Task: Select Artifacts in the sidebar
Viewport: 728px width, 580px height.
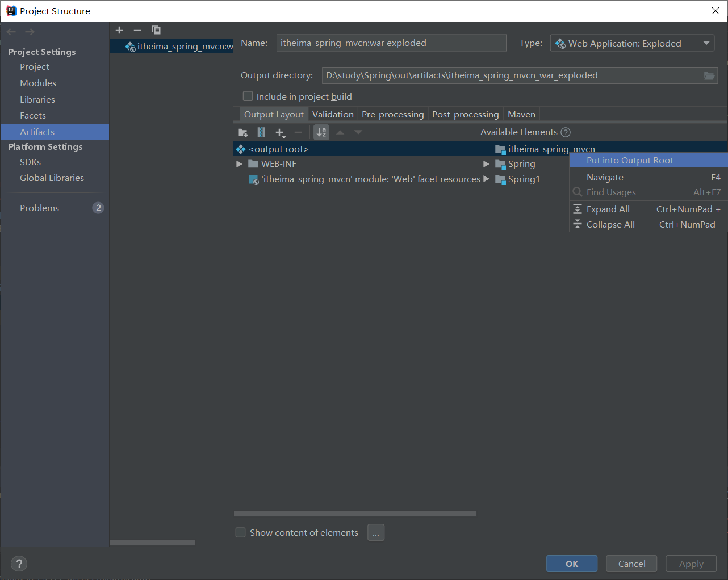Action: point(55,132)
